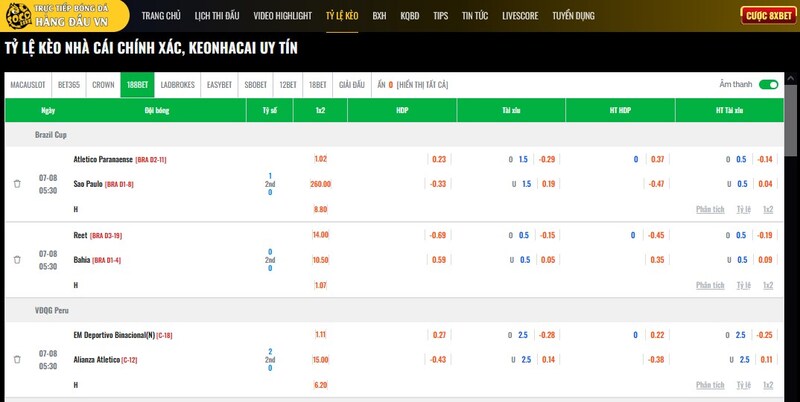Click Hiển Thị Tất Cả link
Viewport: 800px width, 402px height.
422,85
